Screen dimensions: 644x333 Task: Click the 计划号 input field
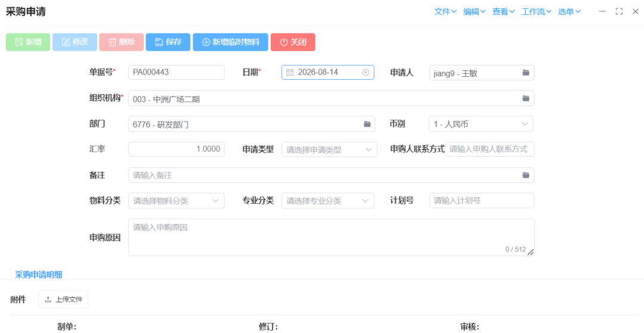pyautogui.click(x=482, y=201)
